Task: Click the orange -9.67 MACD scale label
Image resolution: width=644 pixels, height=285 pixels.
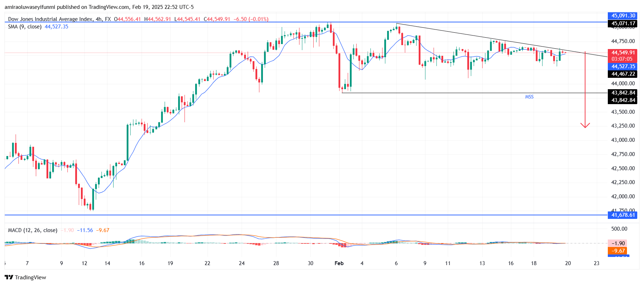Action: (618, 251)
